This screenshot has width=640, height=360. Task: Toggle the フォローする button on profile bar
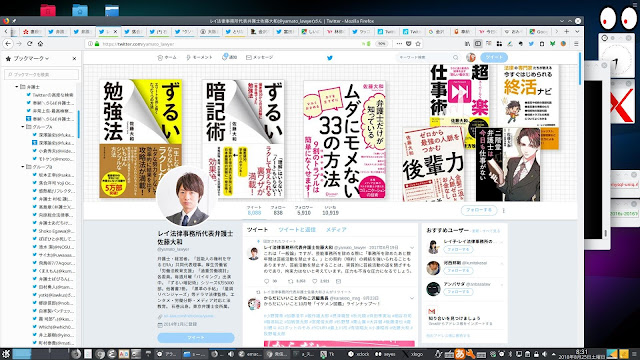point(479,210)
